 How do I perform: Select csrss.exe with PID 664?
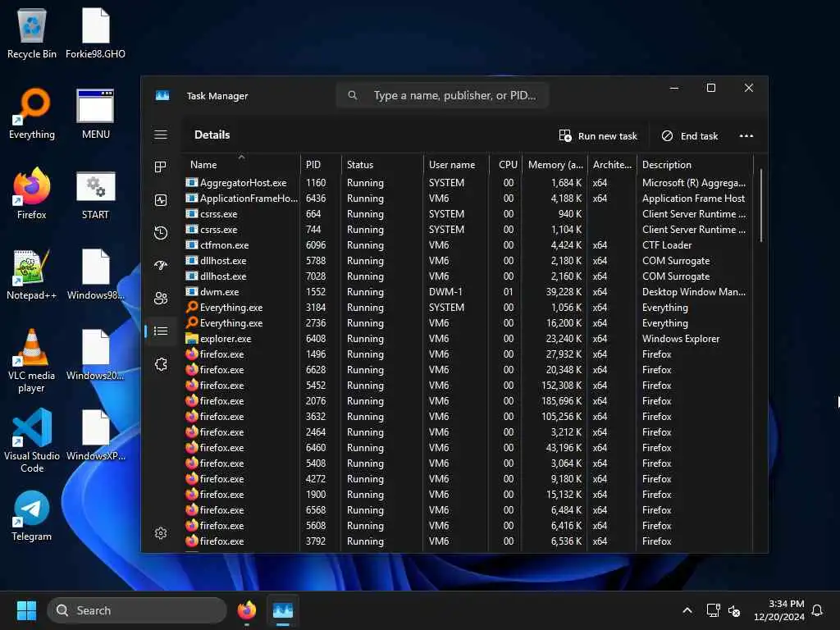coord(468,214)
